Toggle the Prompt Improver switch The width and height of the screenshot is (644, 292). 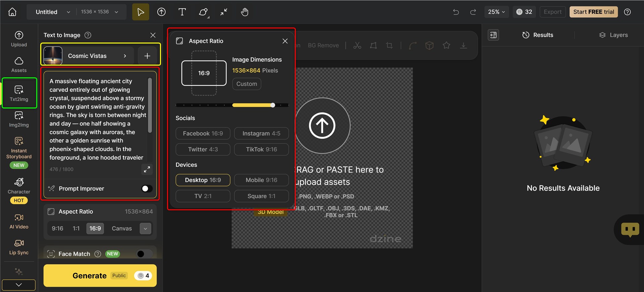tap(147, 189)
